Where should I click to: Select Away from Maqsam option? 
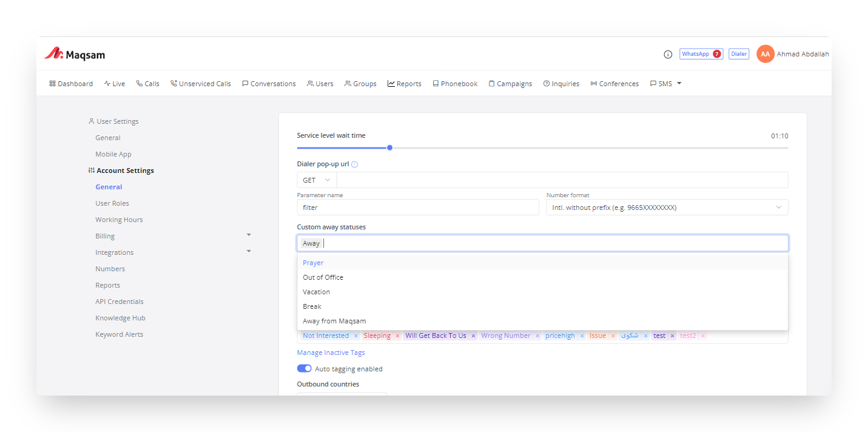tap(543, 321)
